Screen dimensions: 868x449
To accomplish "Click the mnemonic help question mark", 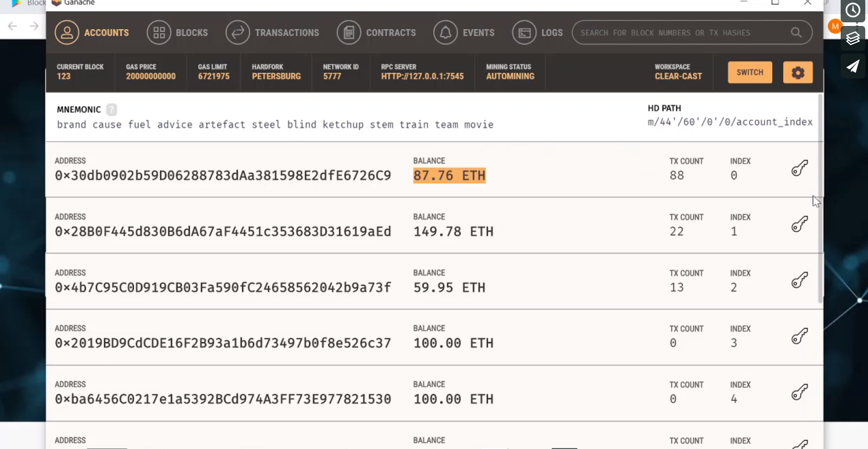I will 112,110.
